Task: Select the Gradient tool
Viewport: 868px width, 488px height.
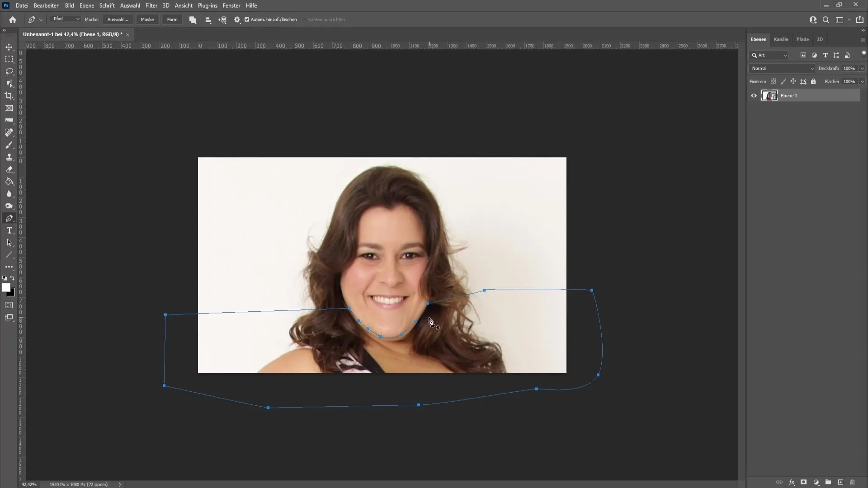Action: 9,182
